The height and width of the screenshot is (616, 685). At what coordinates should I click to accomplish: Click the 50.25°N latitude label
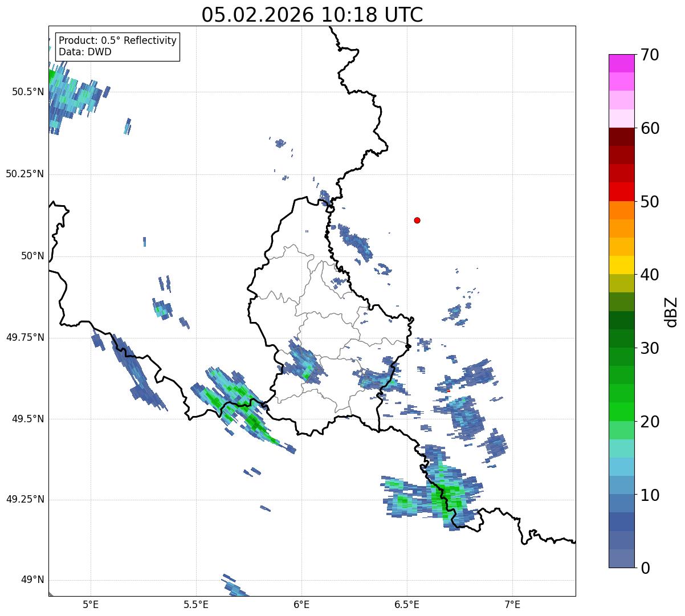[x=25, y=174]
